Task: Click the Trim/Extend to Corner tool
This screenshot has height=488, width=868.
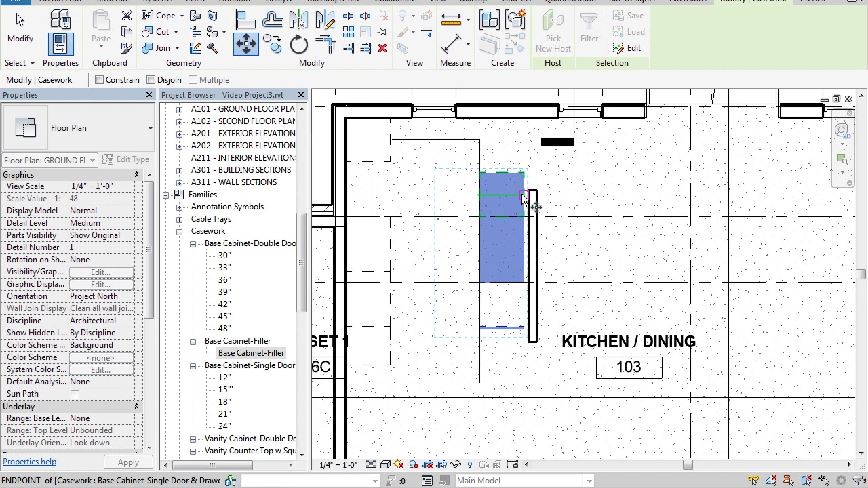Action: click(325, 45)
